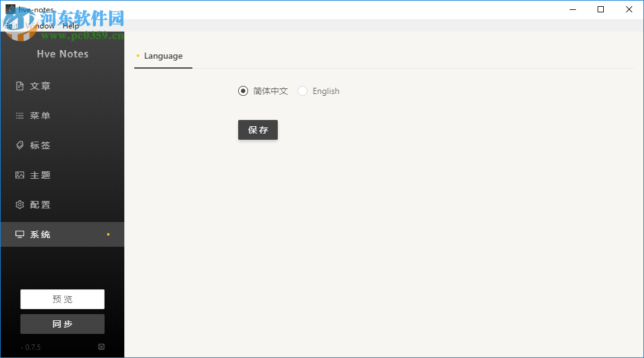644x358 pixels.
Task: Open the 文章 articles section
Action: 62,86
